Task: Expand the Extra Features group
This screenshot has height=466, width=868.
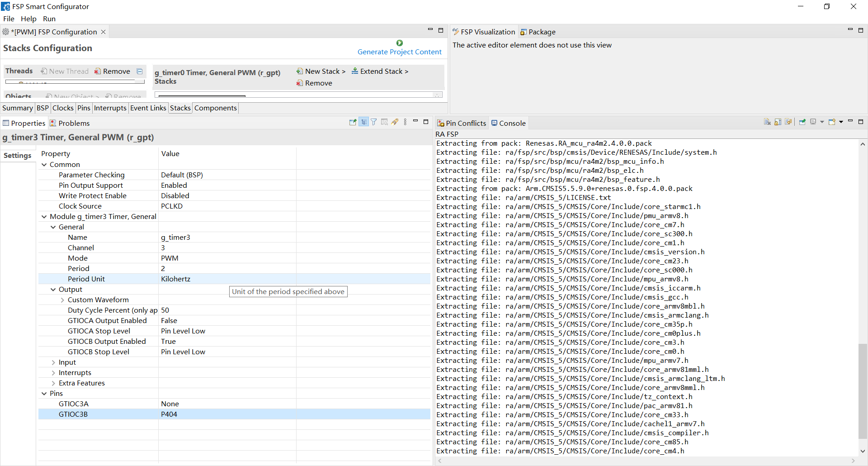Action: coord(53,383)
